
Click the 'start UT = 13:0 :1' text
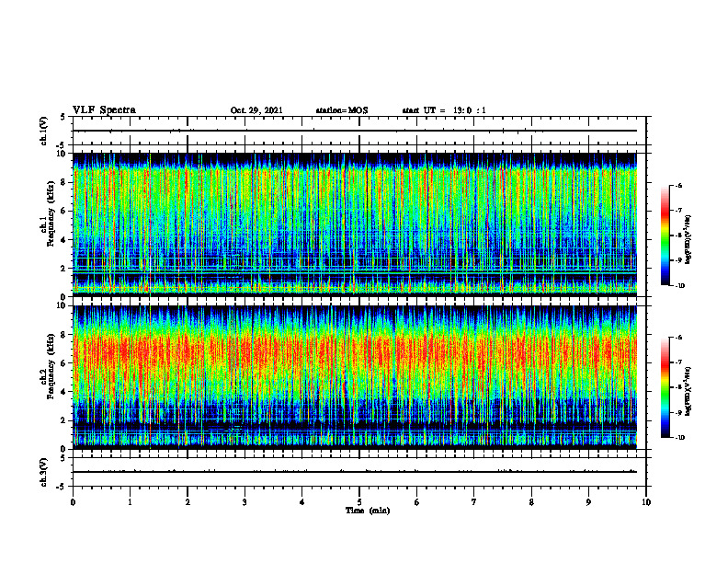[x=444, y=110]
